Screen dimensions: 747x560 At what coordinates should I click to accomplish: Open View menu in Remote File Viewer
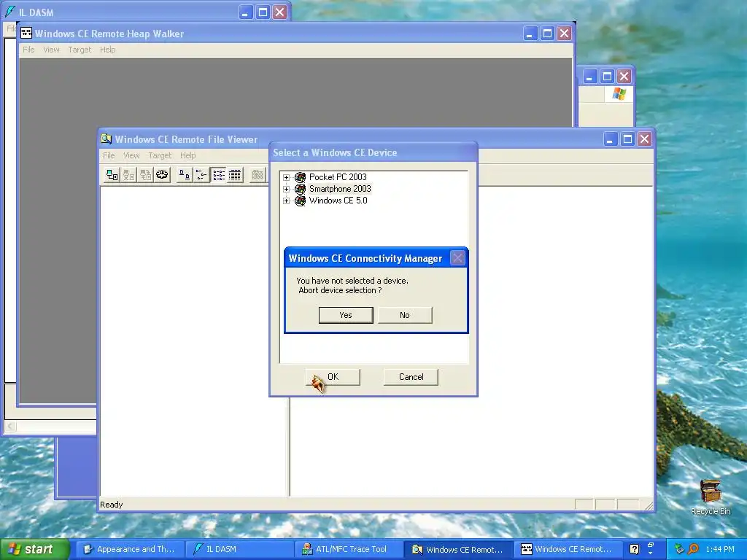click(x=131, y=155)
